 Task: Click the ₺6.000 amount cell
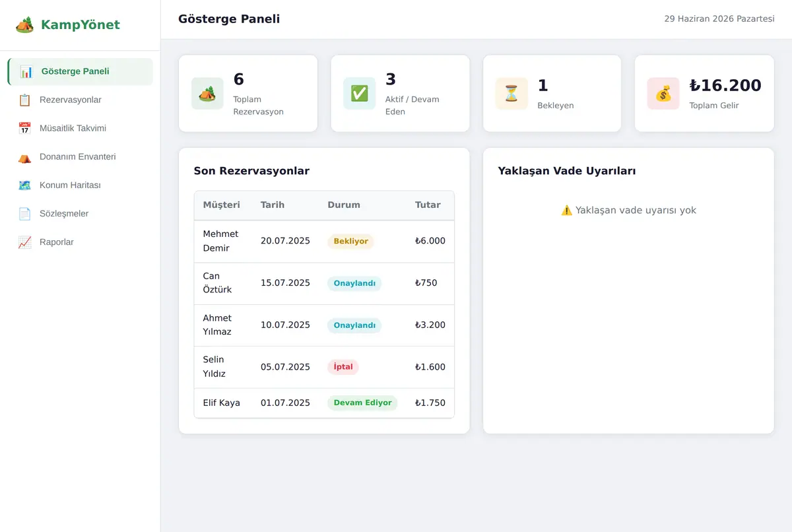[x=430, y=242]
